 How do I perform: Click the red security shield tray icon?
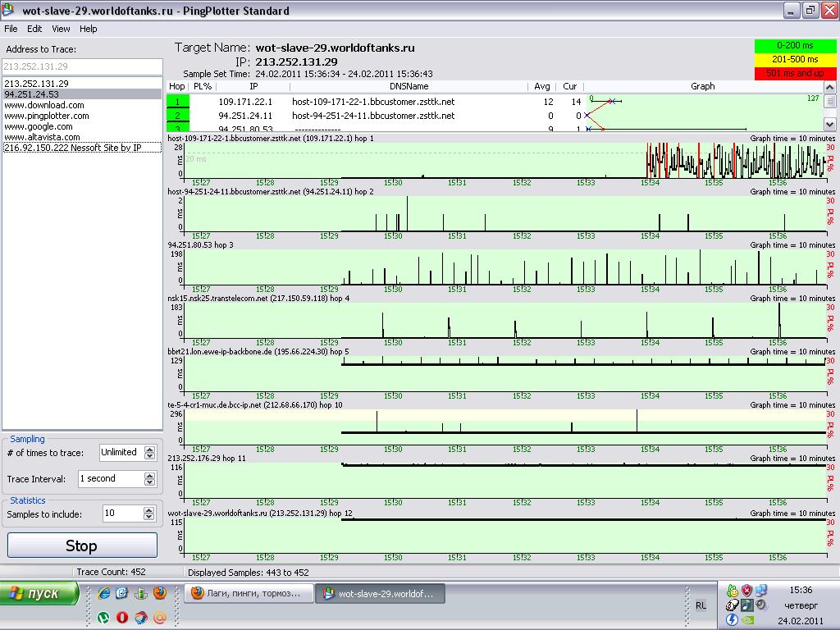(x=747, y=590)
